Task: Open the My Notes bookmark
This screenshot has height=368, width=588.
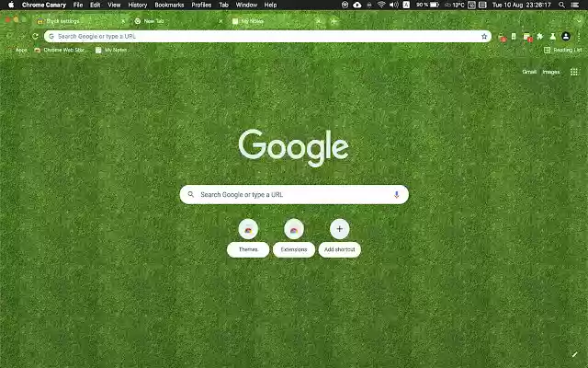Action: [111, 50]
